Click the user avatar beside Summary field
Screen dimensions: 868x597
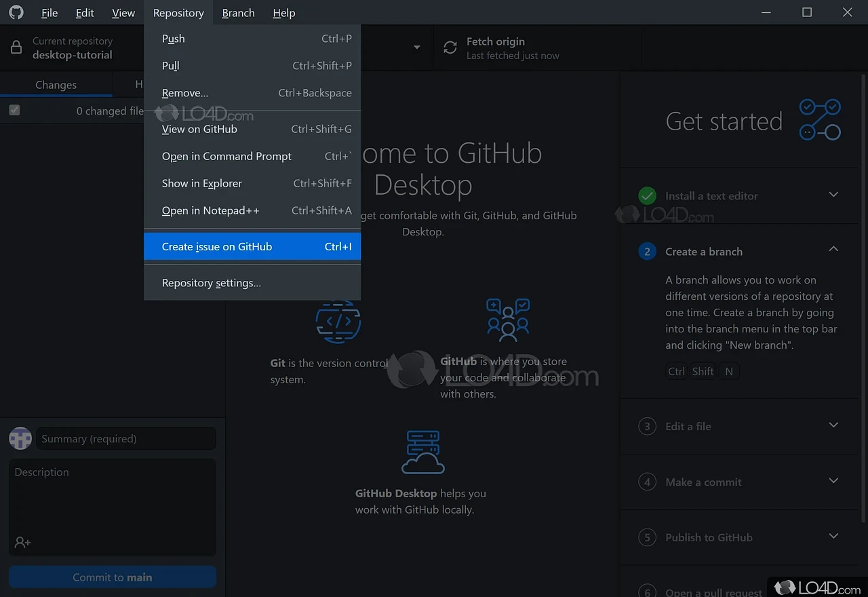pyautogui.click(x=20, y=438)
